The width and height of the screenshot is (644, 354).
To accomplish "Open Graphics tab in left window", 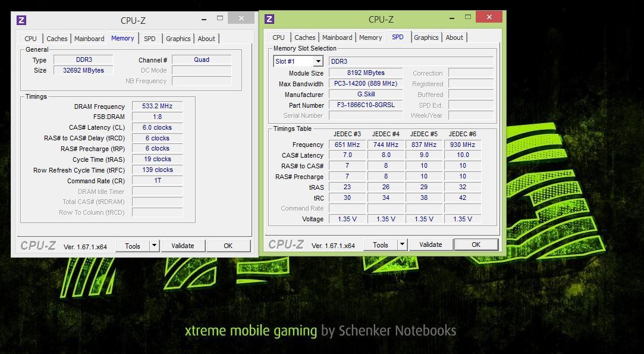I will click(178, 39).
